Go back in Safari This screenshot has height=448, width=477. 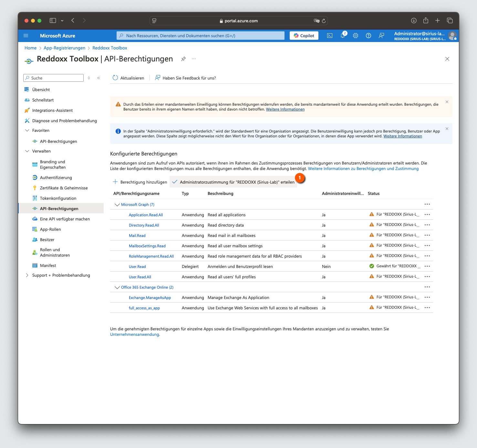[x=73, y=20]
